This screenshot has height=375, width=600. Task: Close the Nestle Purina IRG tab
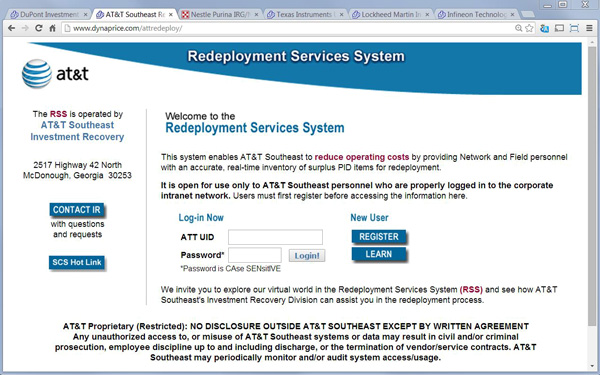pos(256,15)
